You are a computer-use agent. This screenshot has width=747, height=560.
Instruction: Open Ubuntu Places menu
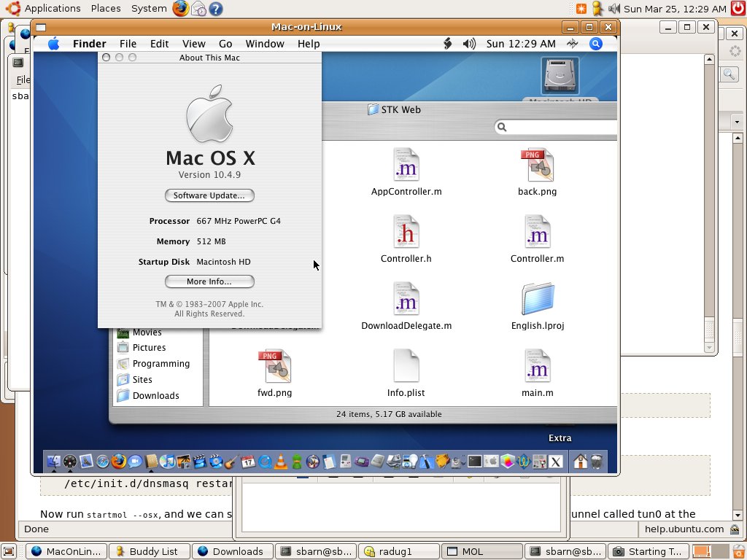(x=106, y=9)
